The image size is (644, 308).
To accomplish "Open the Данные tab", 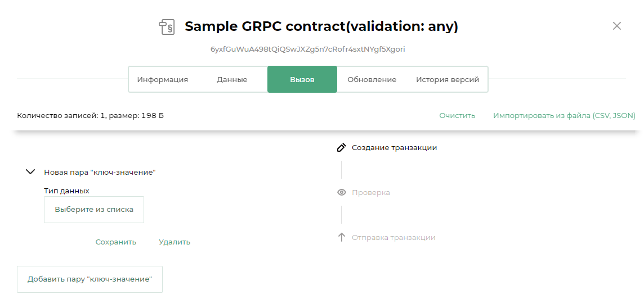I will 232,80.
